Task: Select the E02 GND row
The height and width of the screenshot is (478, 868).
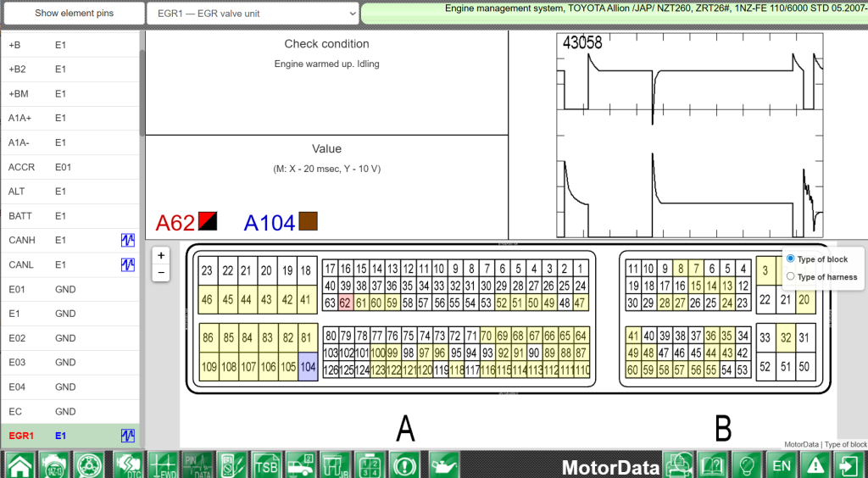Action: pyautogui.click(x=70, y=338)
